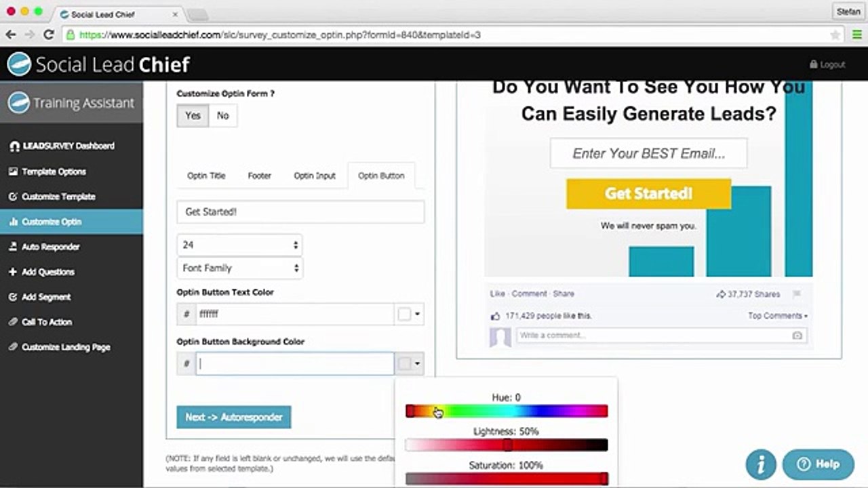Click on the Saturation slider bar
The height and width of the screenshot is (488, 868).
click(x=507, y=479)
